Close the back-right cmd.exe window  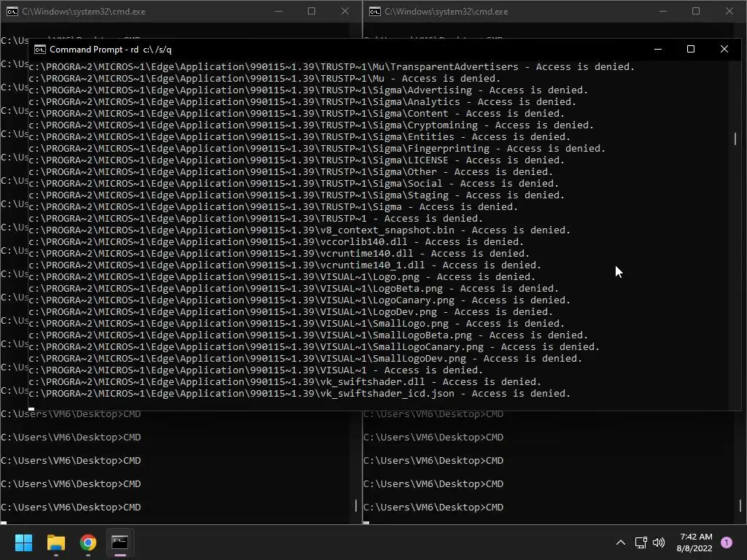[729, 11]
